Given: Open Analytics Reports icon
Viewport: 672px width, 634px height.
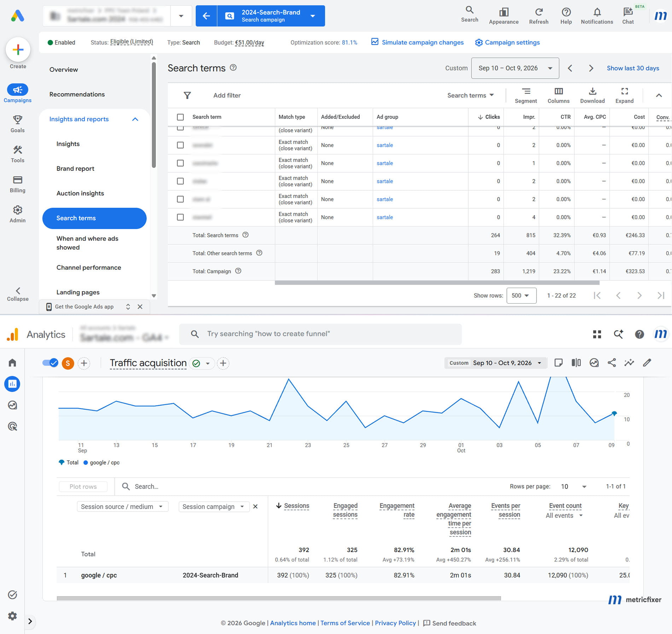Looking at the screenshot, I should 12,384.
